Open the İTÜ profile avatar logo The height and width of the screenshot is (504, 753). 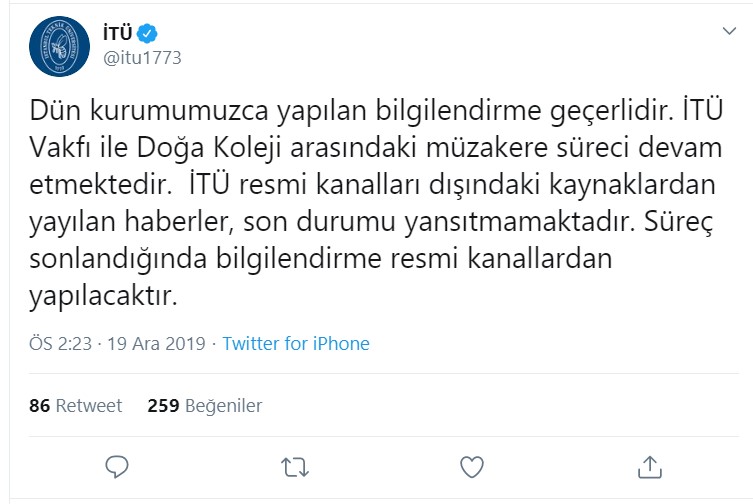tap(59, 44)
